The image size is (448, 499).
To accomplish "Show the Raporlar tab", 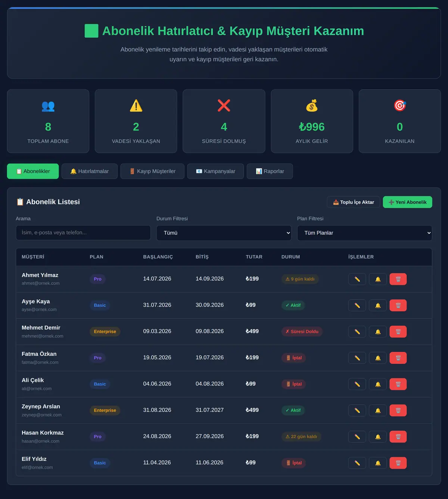I will [270, 171].
